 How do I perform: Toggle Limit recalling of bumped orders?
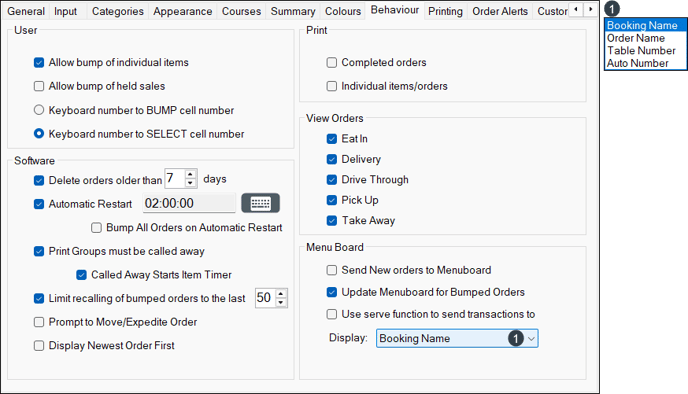pos(39,299)
